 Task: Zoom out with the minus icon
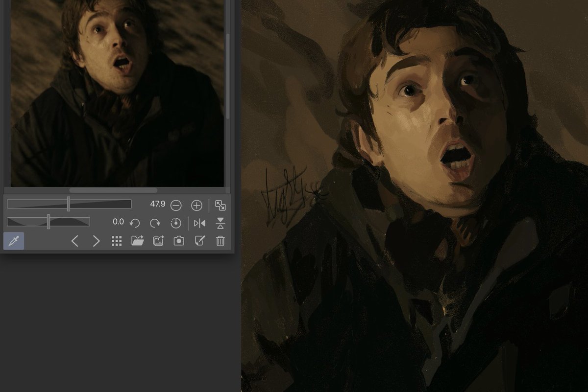(176, 206)
